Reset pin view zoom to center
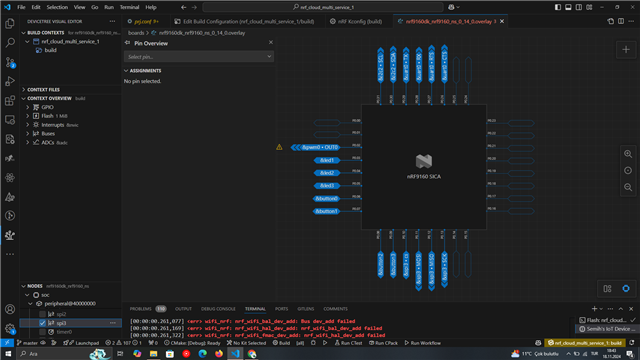Image resolution: width=640 pixels, height=360 pixels. click(628, 171)
